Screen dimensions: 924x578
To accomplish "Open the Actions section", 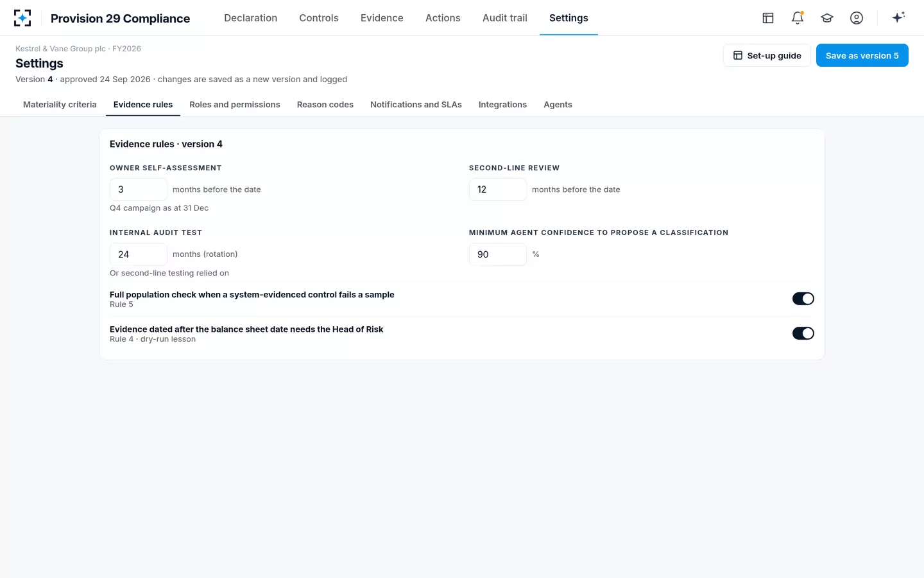I will click(443, 18).
